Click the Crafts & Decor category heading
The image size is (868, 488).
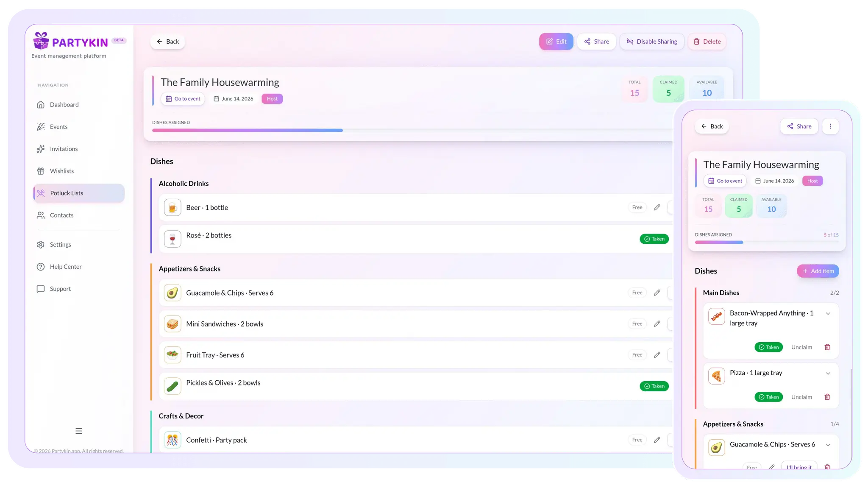click(x=181, y=416)
